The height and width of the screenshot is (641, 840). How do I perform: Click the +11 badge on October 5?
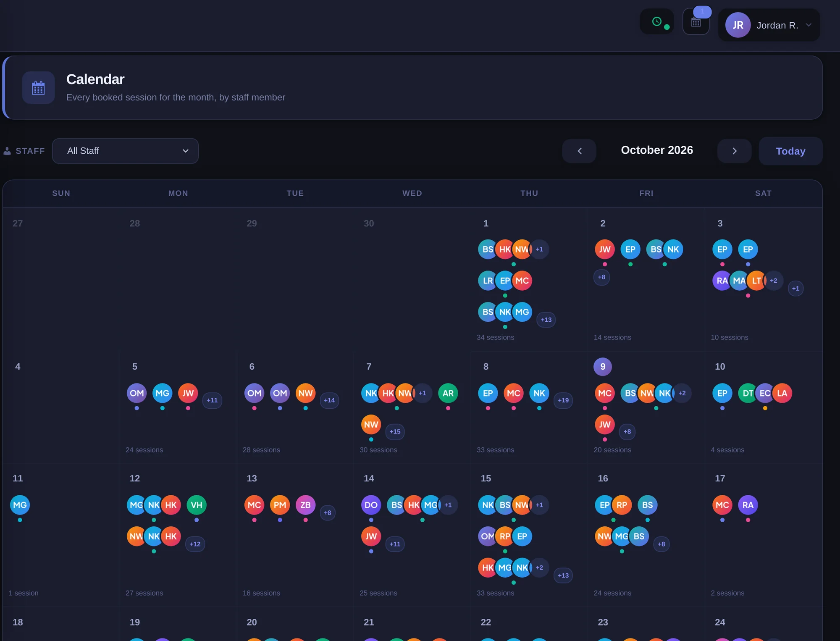point(212,400)
